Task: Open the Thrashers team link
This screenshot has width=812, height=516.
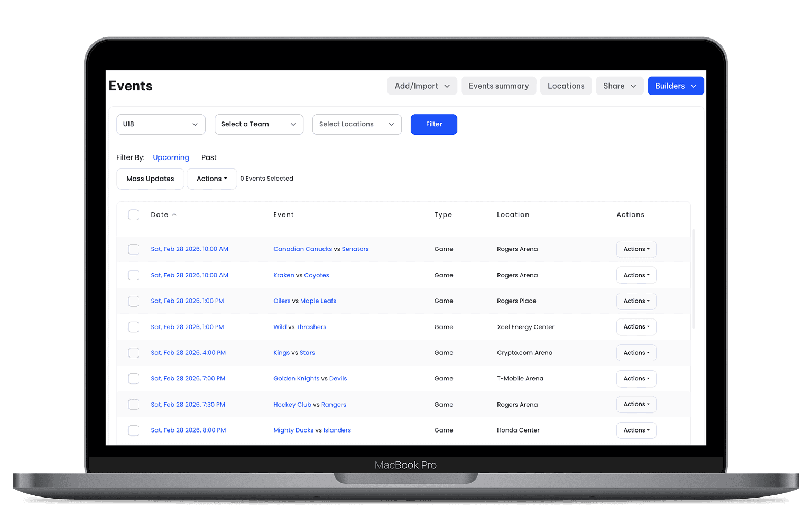Action: click(311, 327)
